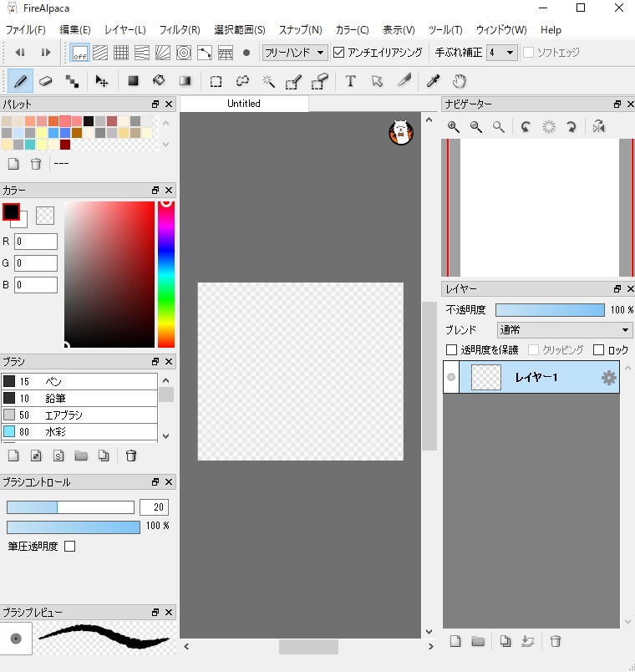635x672 pixels.
Task: Click brush list scroll-down arrow
Action: [x=166, y=435]
